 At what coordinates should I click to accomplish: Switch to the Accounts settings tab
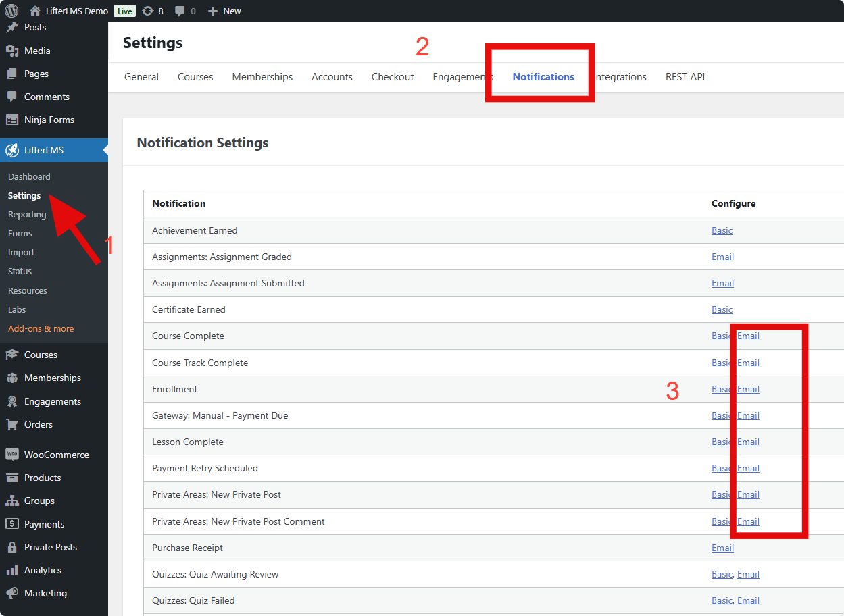point(332,76)
